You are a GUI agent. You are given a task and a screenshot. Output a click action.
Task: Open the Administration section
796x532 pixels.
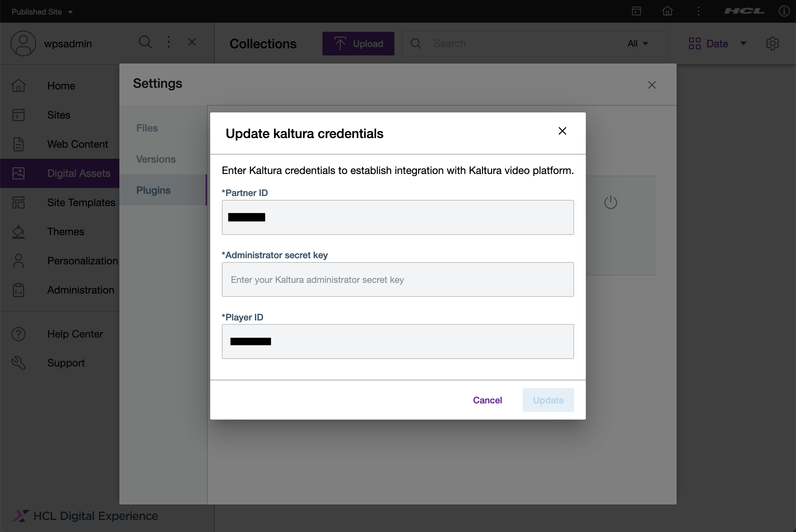80,290
